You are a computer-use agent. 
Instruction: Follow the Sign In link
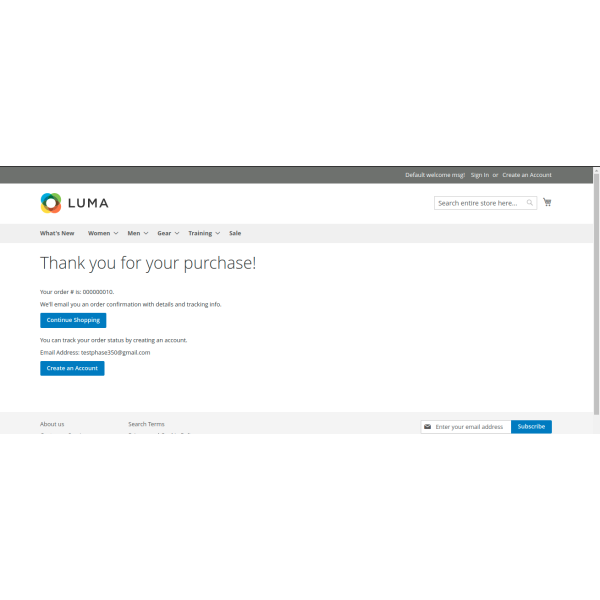coord(480,175)
